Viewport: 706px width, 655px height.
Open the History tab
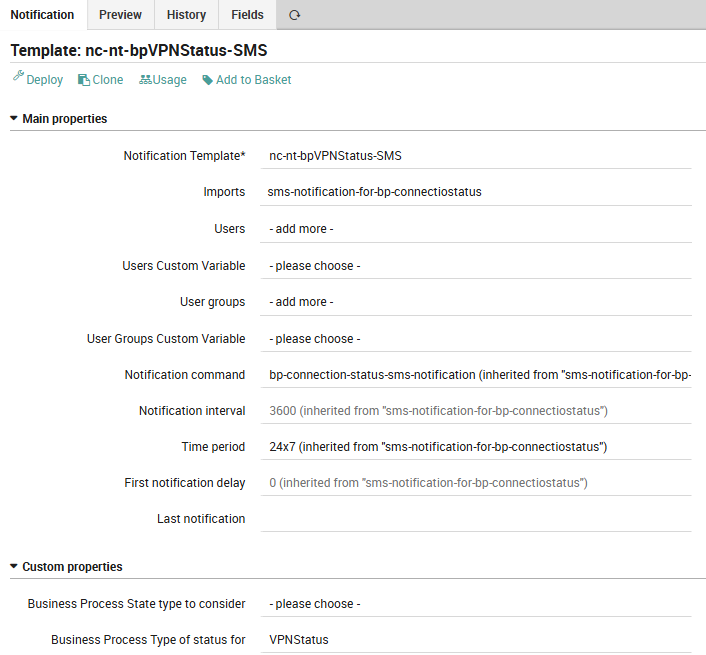click(x=186, y=15)
